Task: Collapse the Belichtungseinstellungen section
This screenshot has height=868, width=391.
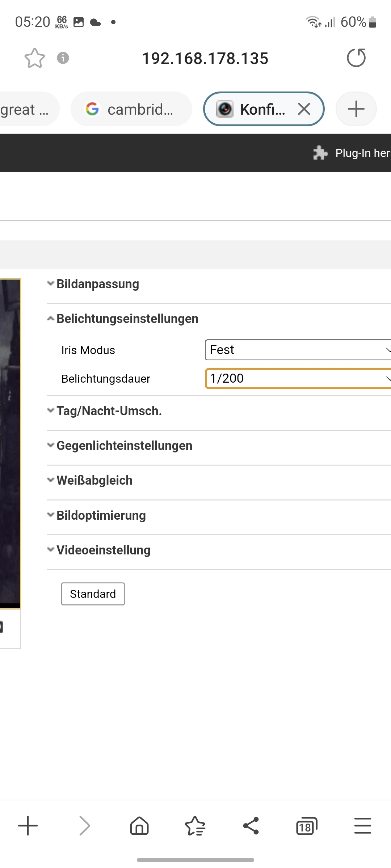Action: [x=127, y=319]
